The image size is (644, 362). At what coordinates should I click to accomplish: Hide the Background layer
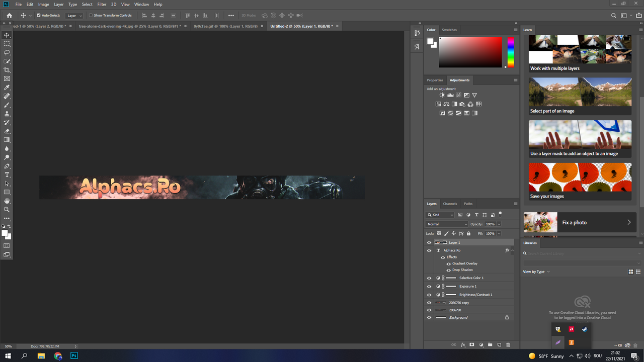(x=429, y=318)
